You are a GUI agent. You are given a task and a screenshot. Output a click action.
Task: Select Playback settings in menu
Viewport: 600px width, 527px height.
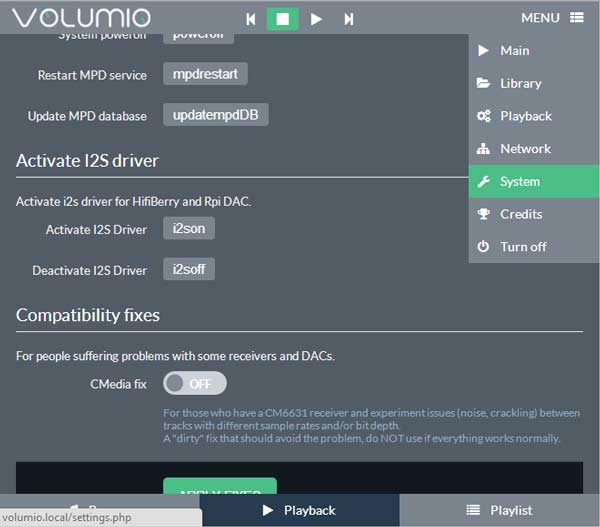pyautogui.click(x=533, y=116)
